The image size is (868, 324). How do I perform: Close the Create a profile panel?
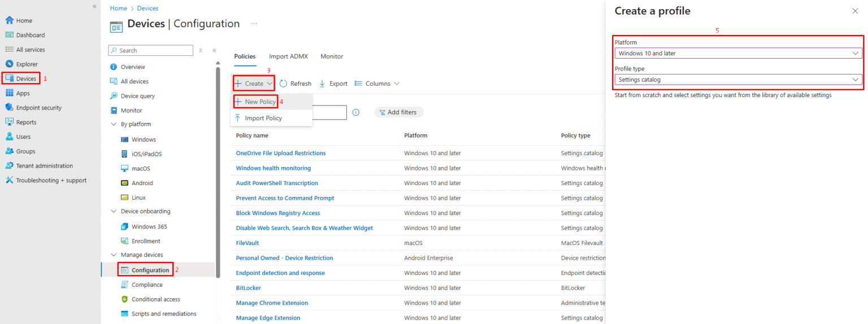coord(855,11)
